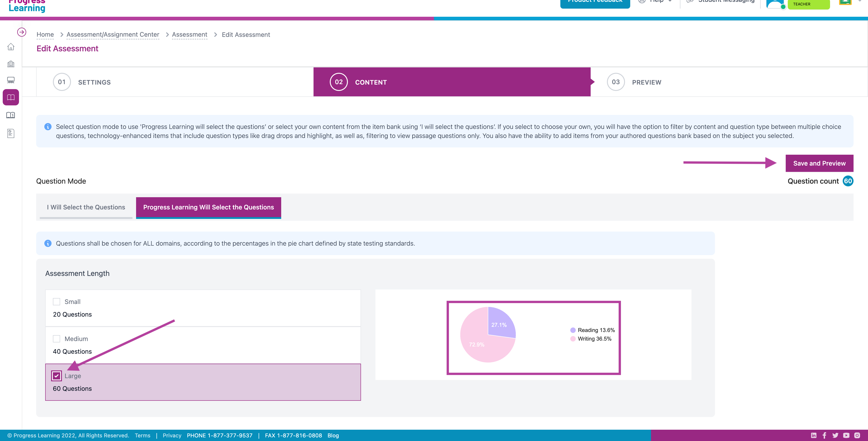
Task: Click the Writing legend pink dot
Action: pyautogui.click(x=573, y=339)
